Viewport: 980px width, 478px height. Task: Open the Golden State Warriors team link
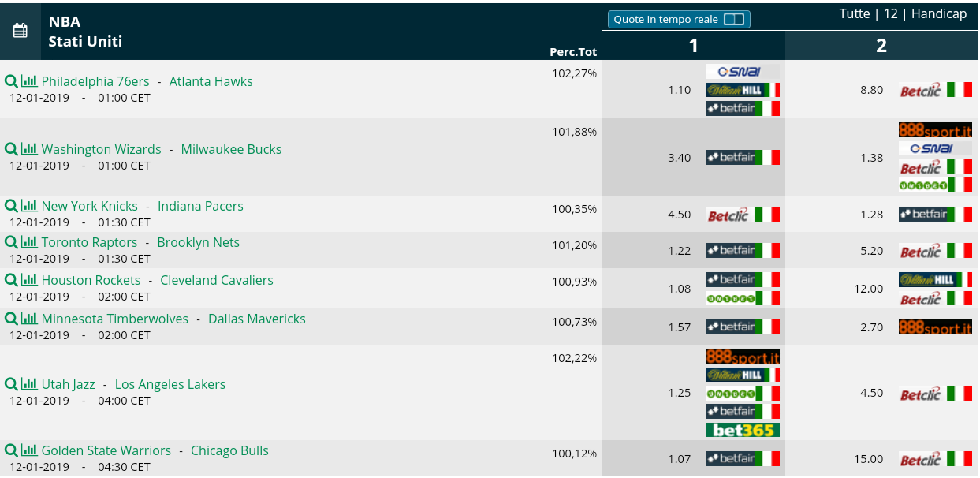pyautogui.click(x=106, y=450)
